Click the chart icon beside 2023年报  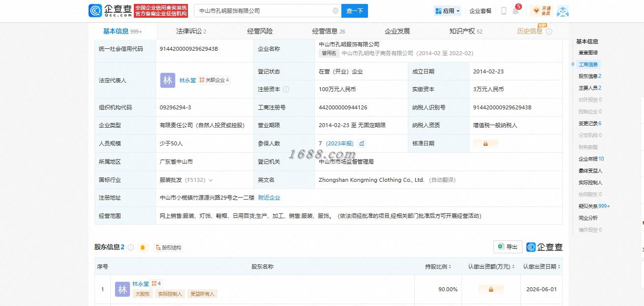[362, 143]
